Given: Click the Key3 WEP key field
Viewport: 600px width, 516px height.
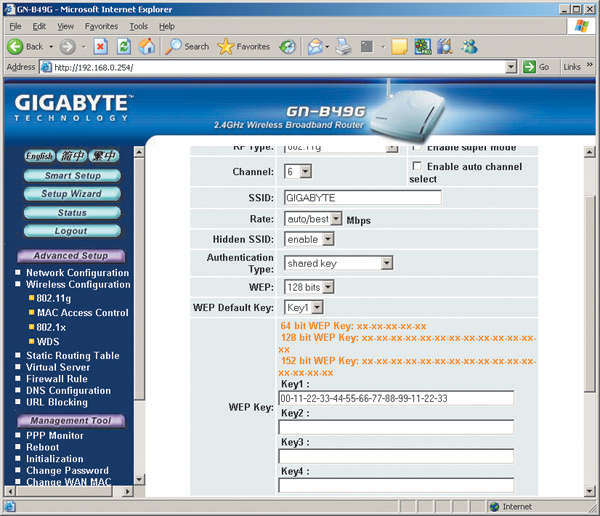Looking at the screenshot, I should pyautogui.click(x=396, y=456).
